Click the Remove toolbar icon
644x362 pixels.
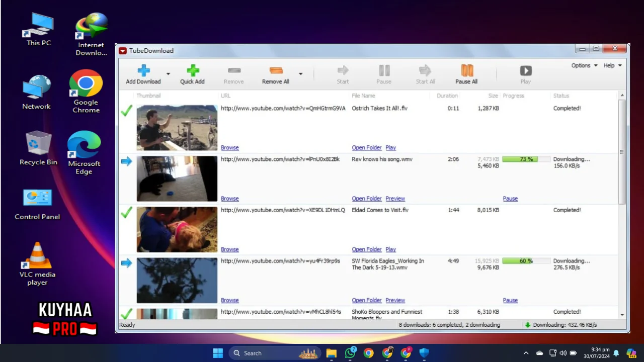pyautogui.click(x=234, y=70)
